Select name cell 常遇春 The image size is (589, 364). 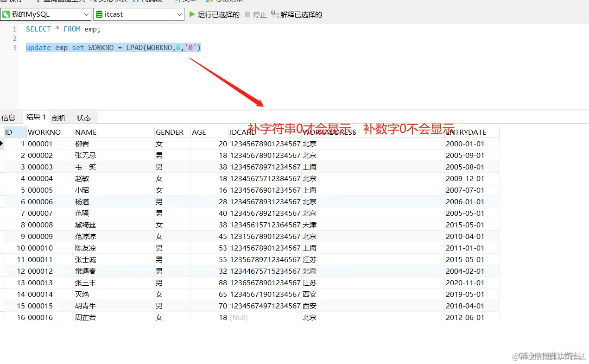click(114, 271)
